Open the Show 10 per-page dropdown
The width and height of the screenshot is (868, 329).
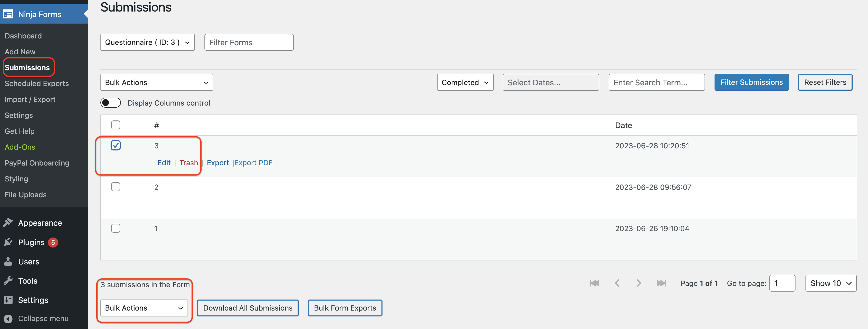831,283
